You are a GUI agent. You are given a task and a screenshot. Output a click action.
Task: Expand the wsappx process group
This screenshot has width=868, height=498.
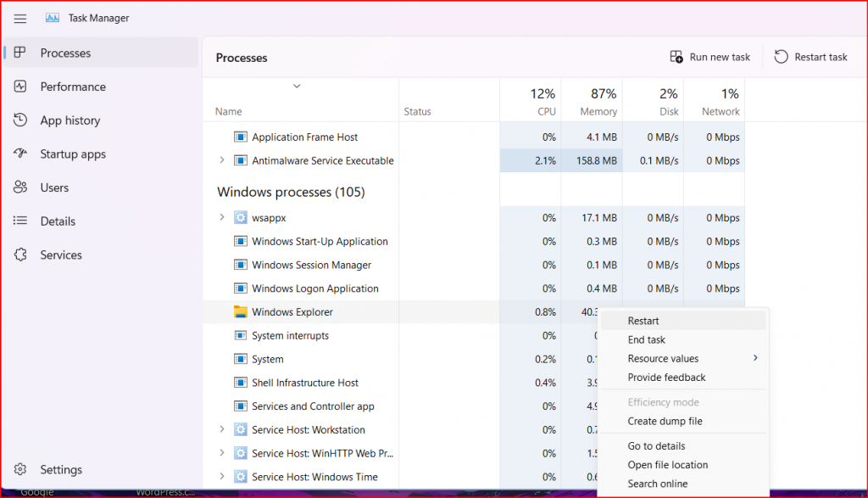tap(222, 217)
